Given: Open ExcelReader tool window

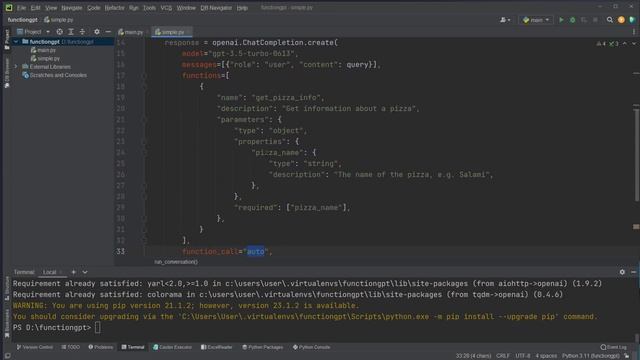Looking at the screenshot, I should [x=217, y=347].
